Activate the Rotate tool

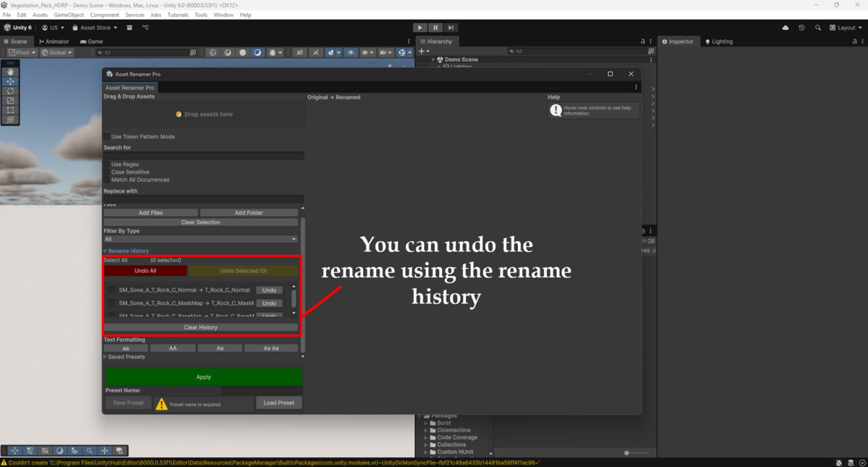pyautogui.click(x=9, y=91)
